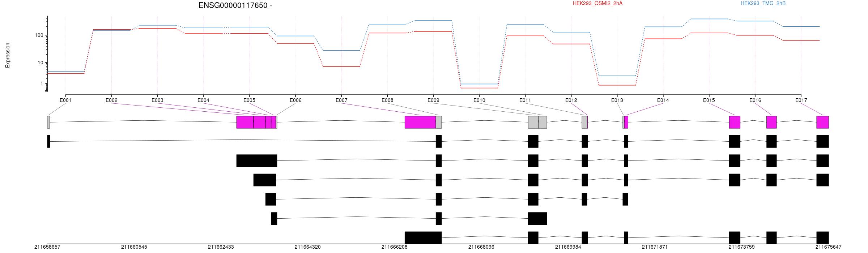The height and width of the screenshot is (253, 868).
Task: Click exon label E001
Action: [x=65, y=100]
